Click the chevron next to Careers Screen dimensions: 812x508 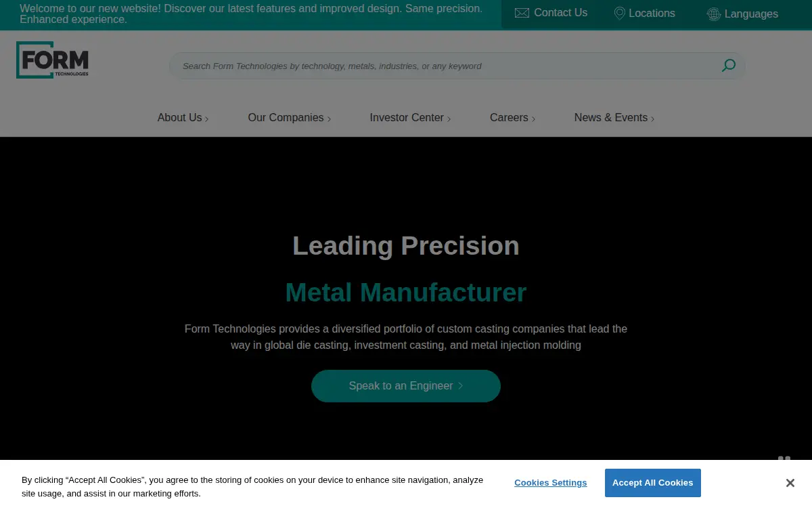point(533,119)
